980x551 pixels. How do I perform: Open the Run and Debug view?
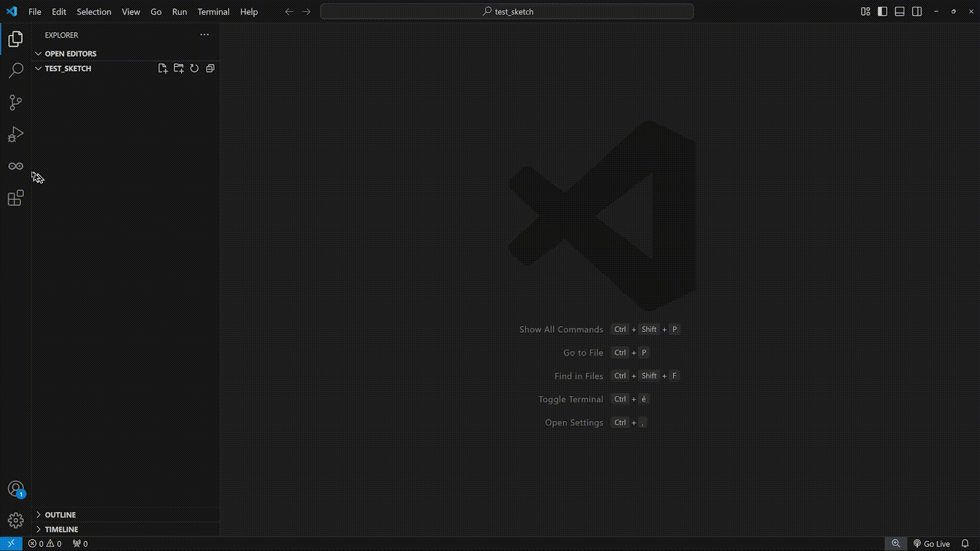coord(15,135)
